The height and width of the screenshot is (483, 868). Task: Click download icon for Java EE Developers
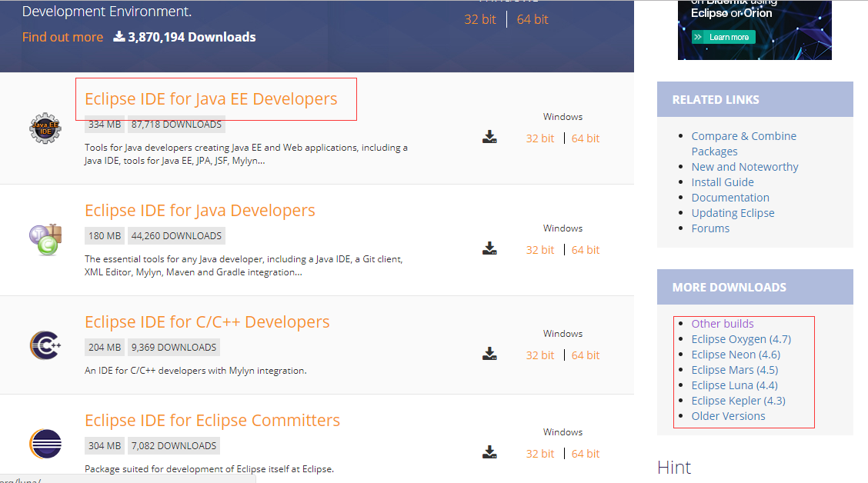[489, 137]
